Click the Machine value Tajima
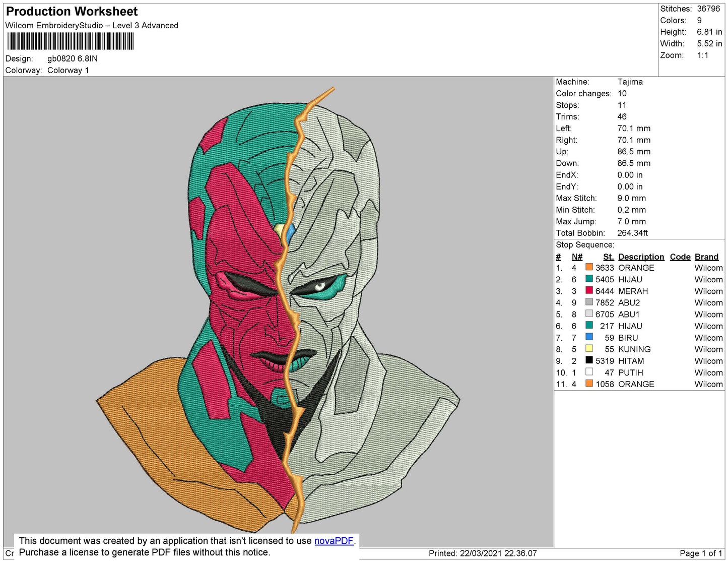 tap(630, 82)
